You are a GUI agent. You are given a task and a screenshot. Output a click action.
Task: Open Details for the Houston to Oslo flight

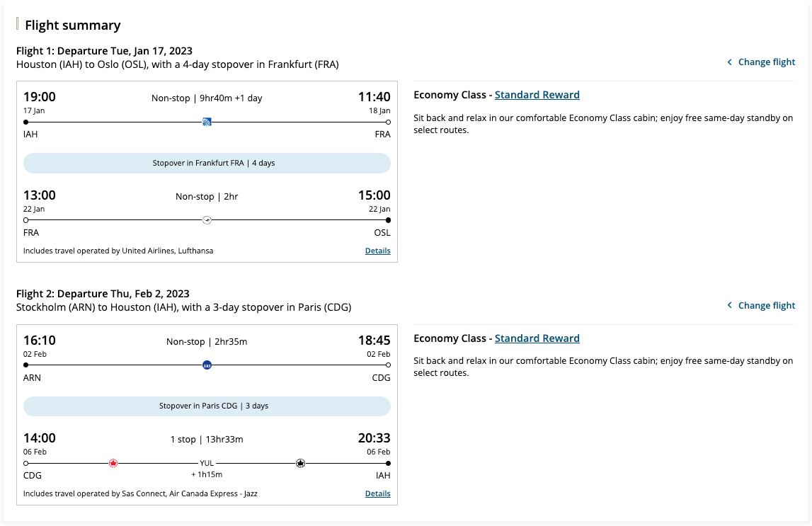click(377, 251)
